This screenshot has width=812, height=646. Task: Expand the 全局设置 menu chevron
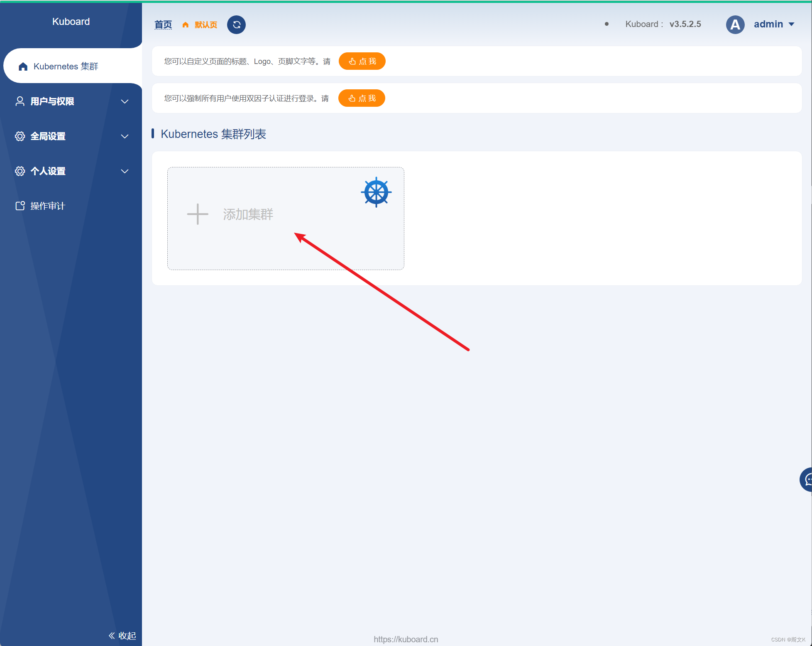(x=125, y=136)
